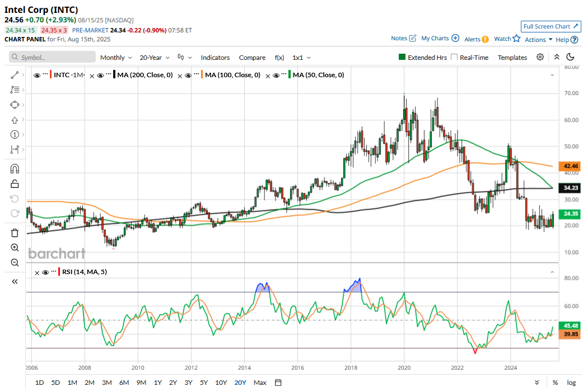Click the lock drawings icon

coord(15,184)
